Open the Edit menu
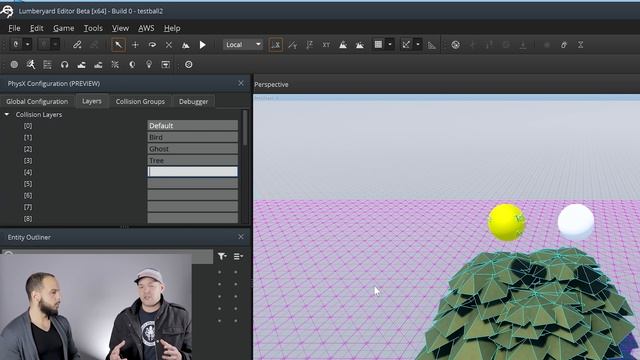640x360 pixels. coord(36,28)
